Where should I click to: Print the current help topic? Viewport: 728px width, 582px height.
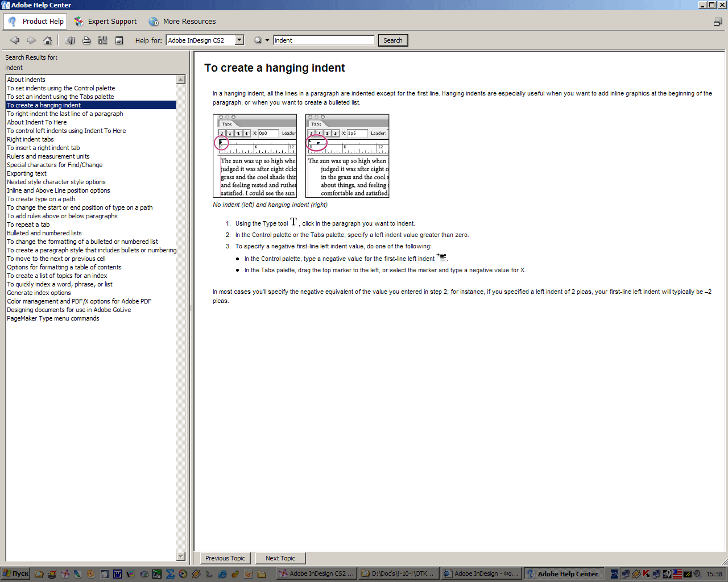coord(86,40)
